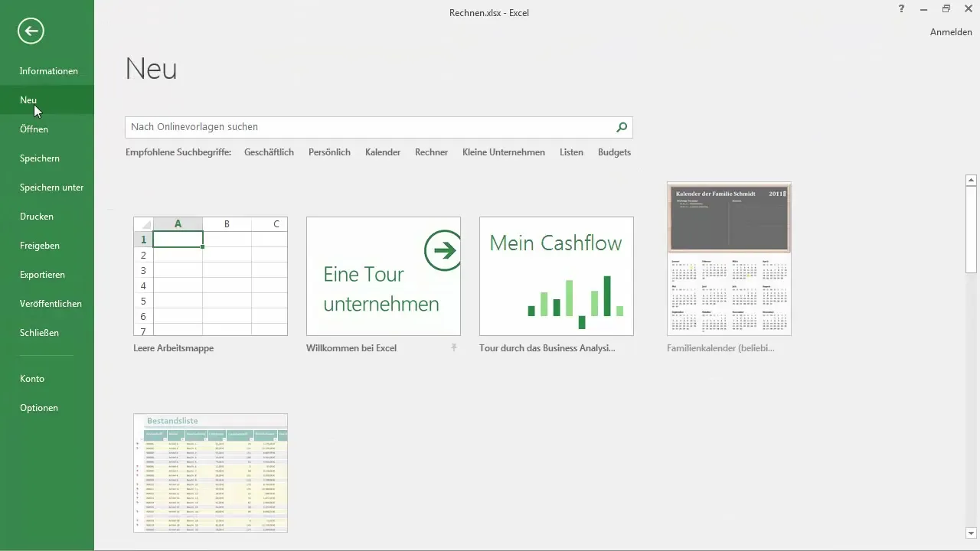
Task: Click the vertical scrollbar thumb
Action: (x=972, y=230)
